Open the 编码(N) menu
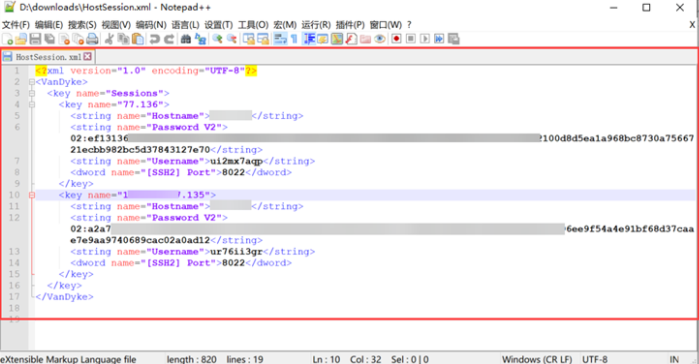The image size is (699, 364). [151, 25]
